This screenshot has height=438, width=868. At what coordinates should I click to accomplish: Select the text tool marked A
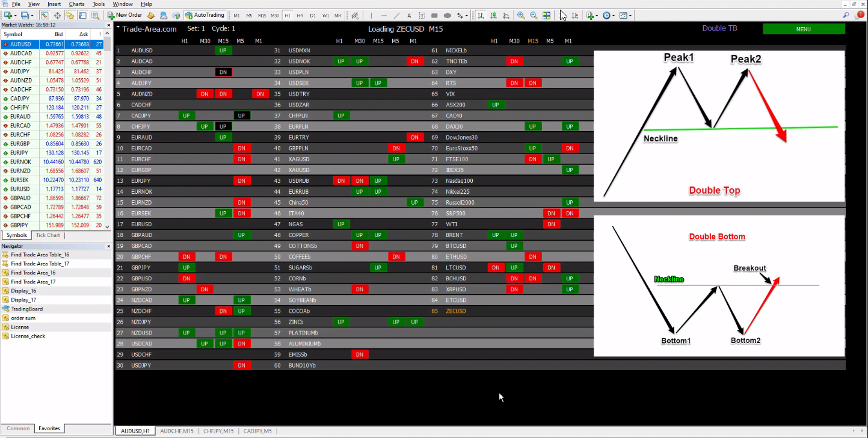(409, 15)
